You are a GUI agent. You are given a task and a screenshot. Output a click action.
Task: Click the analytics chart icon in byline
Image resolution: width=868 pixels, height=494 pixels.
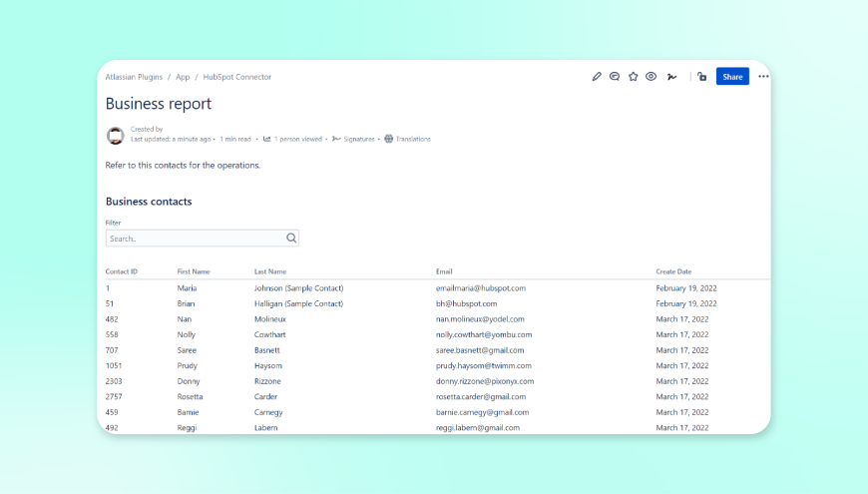pos(266,139)
